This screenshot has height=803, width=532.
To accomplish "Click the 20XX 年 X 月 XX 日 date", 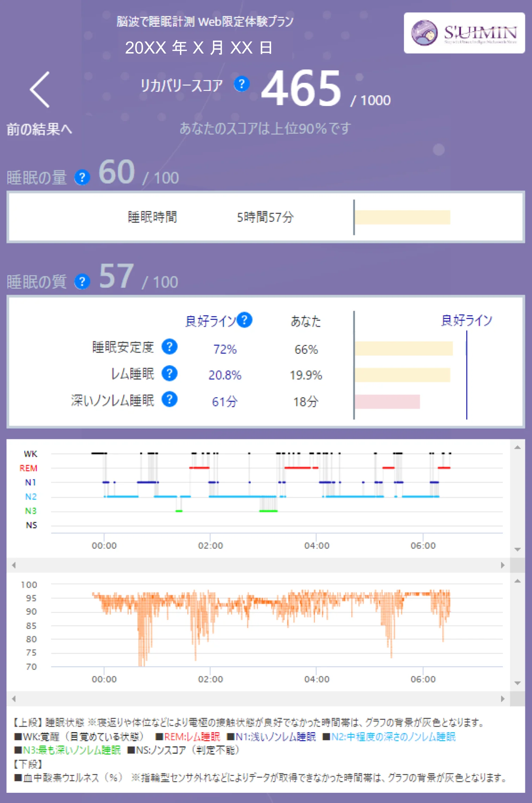I will (x=199, y=48).
